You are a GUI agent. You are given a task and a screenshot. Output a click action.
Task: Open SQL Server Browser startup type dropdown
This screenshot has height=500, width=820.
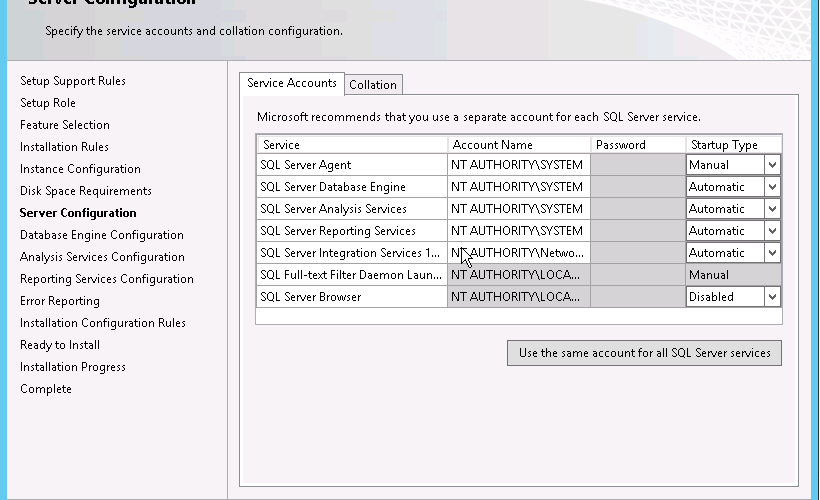tap(771, 297)
